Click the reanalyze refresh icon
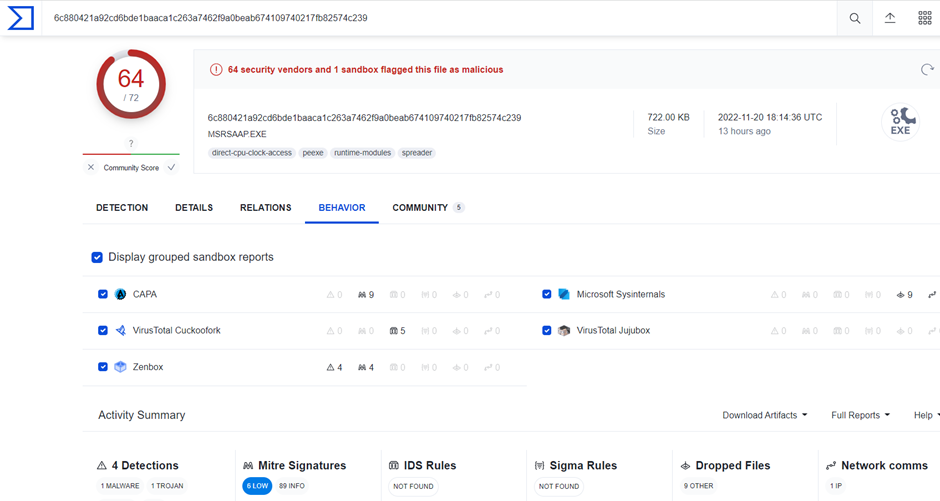Screen dimensions: 940x501 [x=927, y=70]
